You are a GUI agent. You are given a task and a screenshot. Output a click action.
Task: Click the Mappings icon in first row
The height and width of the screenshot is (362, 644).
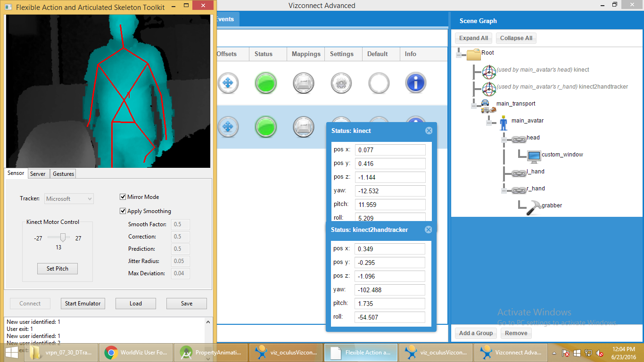pos(303,83)
